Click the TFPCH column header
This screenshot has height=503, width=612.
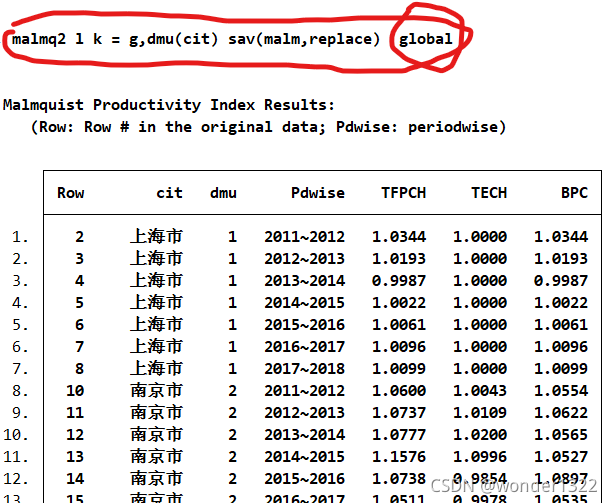pyautogui.click(x=404, y=193)
